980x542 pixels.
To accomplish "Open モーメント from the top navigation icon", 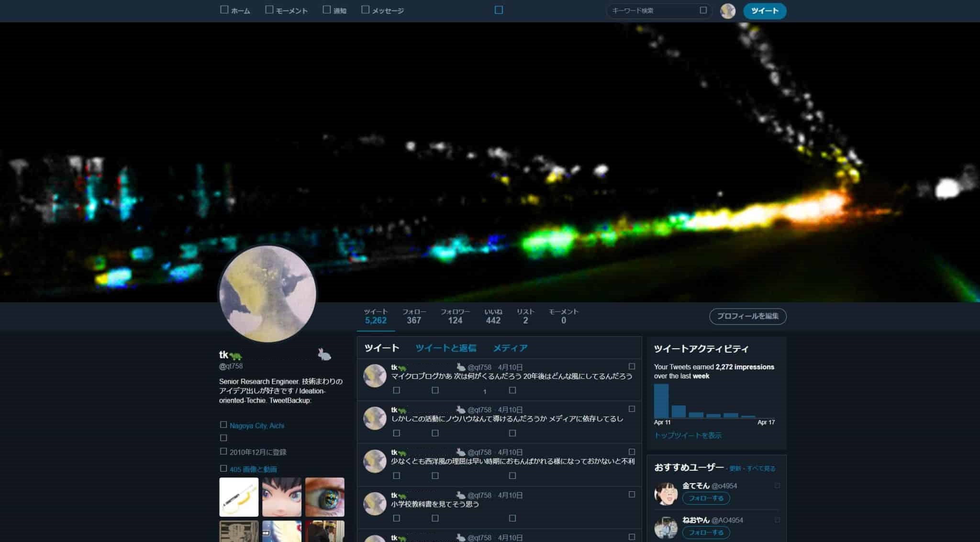I will point(269,10).
